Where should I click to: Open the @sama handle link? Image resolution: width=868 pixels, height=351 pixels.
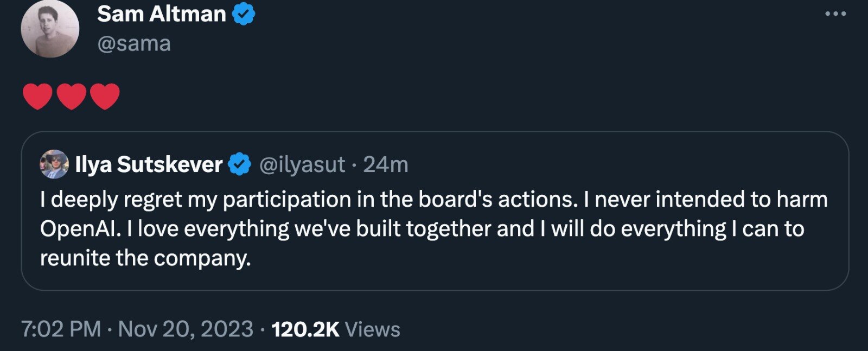[134, 43]
